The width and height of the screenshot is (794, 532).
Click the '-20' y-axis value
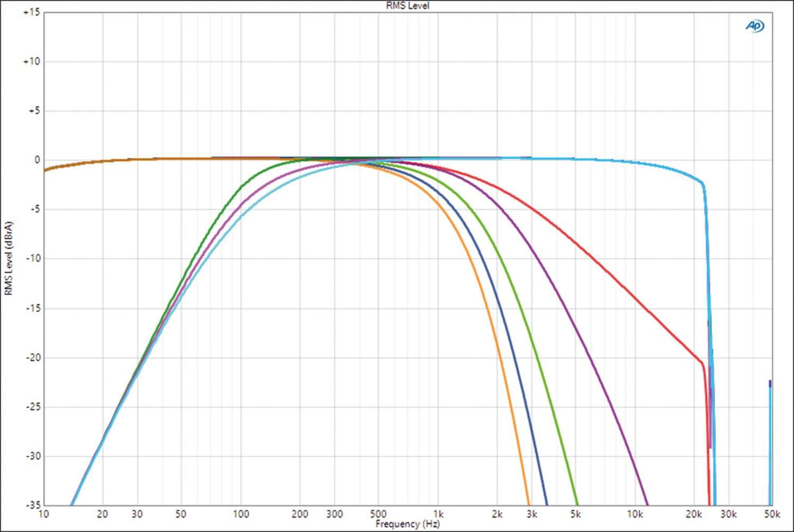[x=33, y=357]
